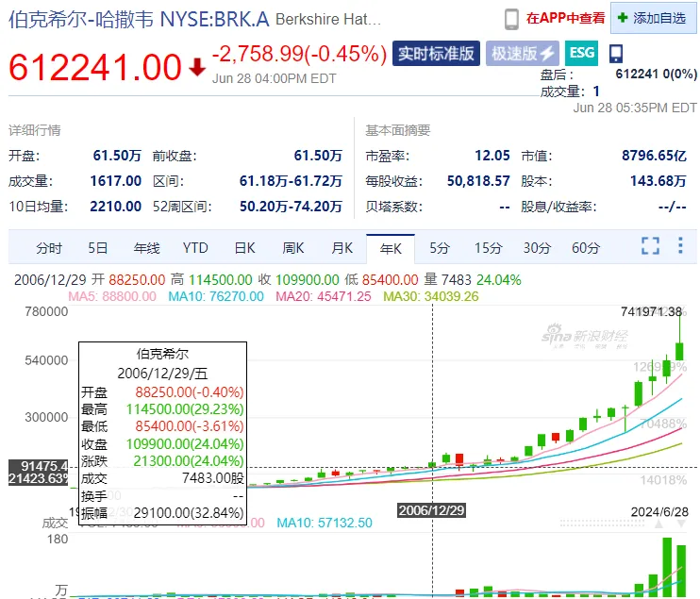Click the 详细行情 section heading

[34, 130]
